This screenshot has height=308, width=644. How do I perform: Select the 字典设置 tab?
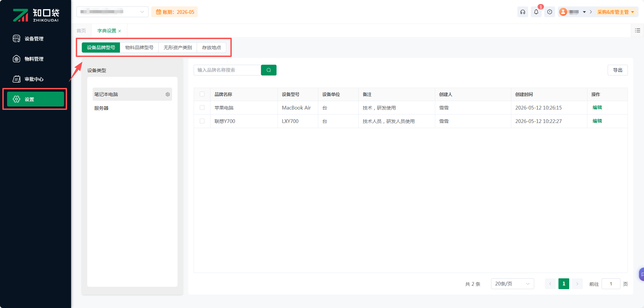pos(107,31)
